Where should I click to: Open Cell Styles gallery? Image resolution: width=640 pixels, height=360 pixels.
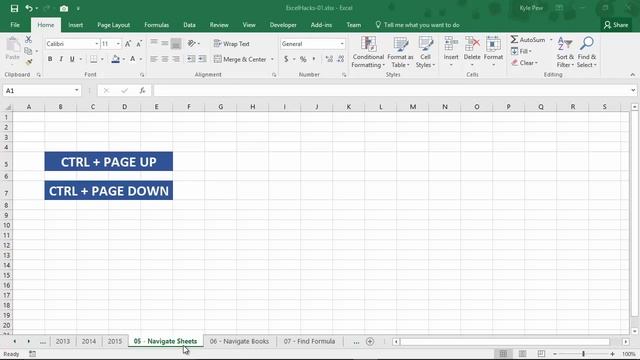pyautogui.click(x=425, y=52)
